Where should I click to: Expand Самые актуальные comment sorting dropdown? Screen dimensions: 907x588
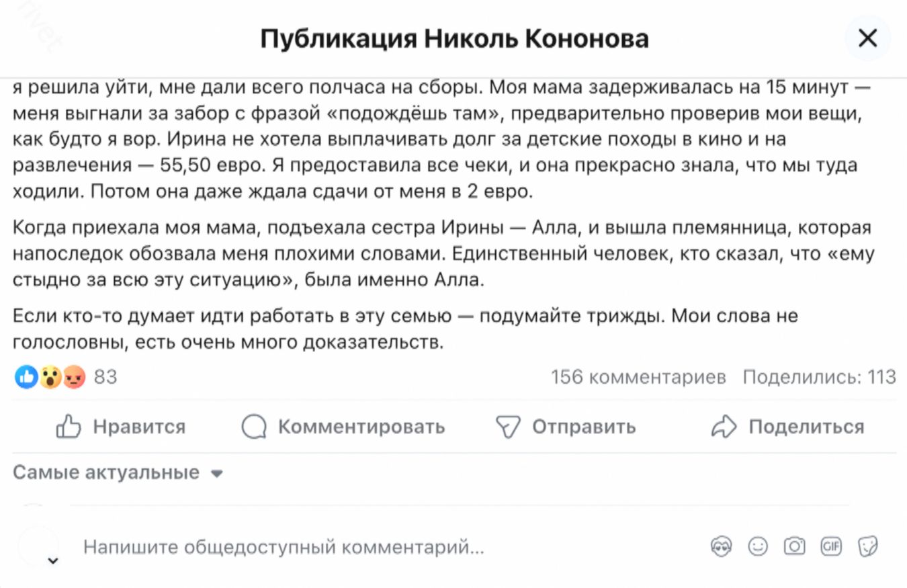(118, 472)
